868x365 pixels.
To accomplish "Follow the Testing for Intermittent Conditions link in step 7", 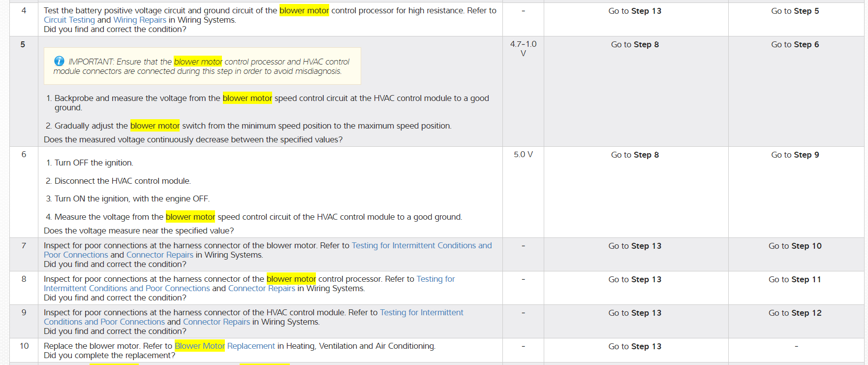I will (x=421, y=246).
